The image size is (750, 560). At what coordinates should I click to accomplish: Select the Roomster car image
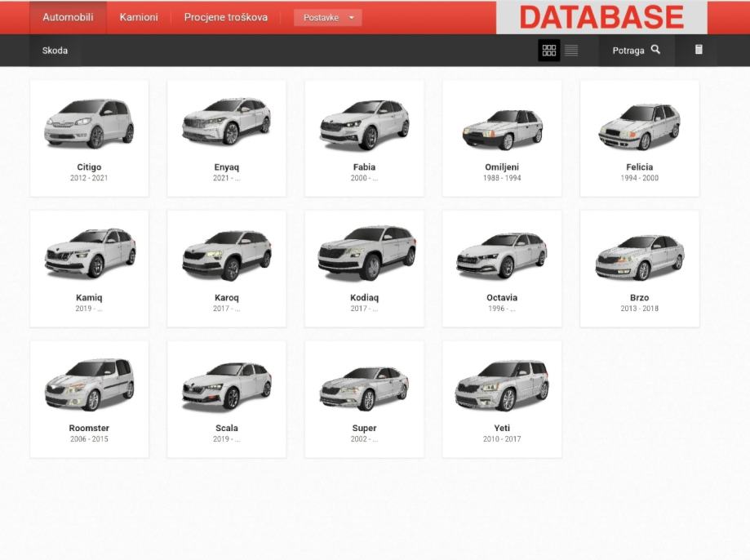tap(90, 384)
